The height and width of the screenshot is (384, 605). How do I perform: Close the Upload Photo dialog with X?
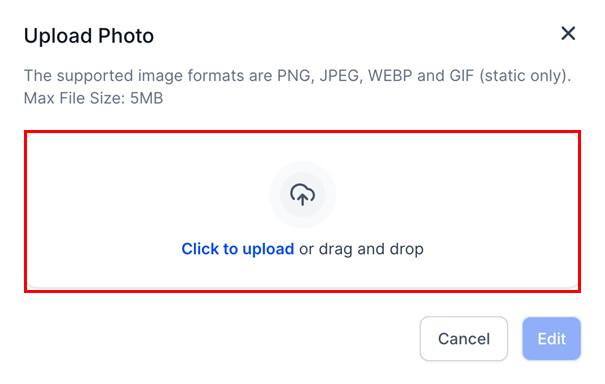tap(568, 34)
